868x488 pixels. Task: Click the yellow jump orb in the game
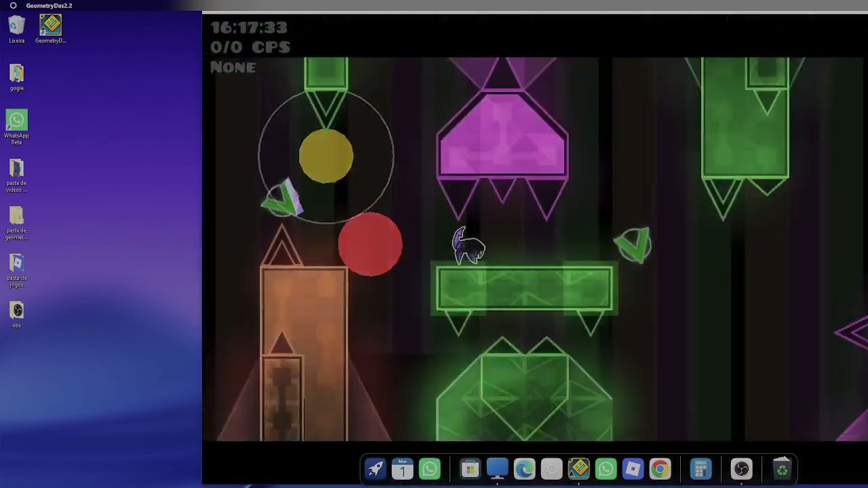[326, 157]
